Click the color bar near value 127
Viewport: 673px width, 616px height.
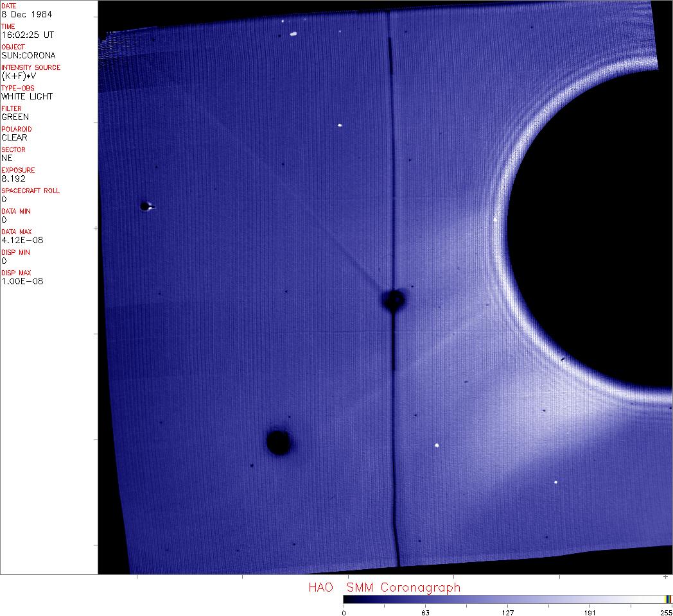point(507,599)
